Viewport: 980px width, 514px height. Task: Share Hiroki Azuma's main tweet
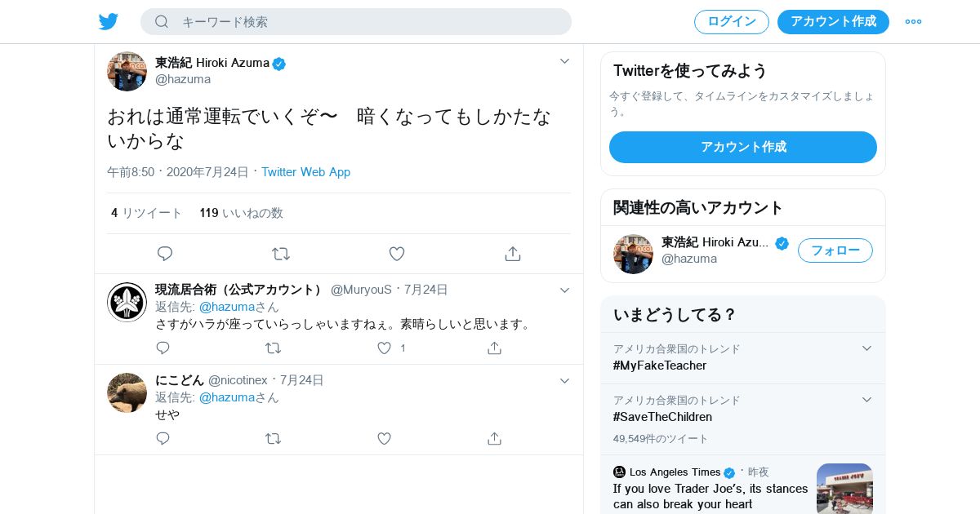tap(513, 254)
